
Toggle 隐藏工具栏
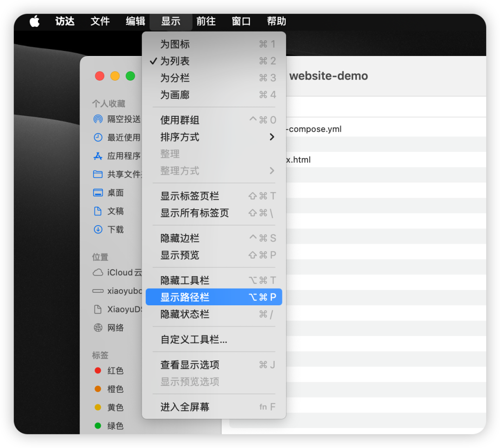(x=214, y=280)
